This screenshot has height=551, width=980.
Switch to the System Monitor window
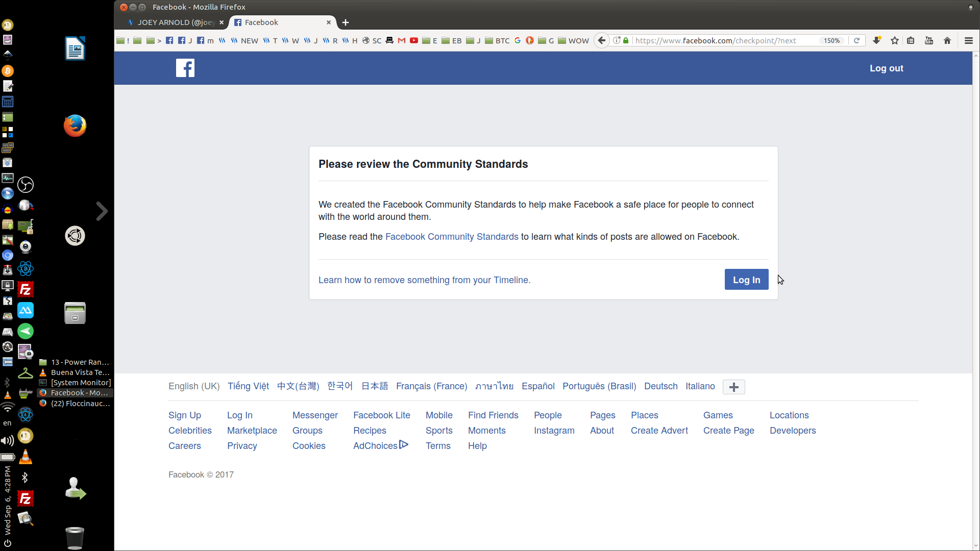(75, 383)
